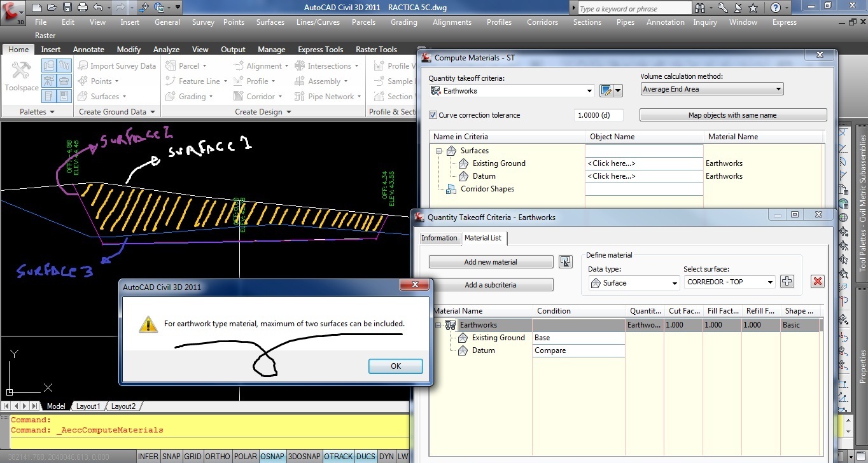
Task: Click the help question mark icon
Action: pos(776,8)
